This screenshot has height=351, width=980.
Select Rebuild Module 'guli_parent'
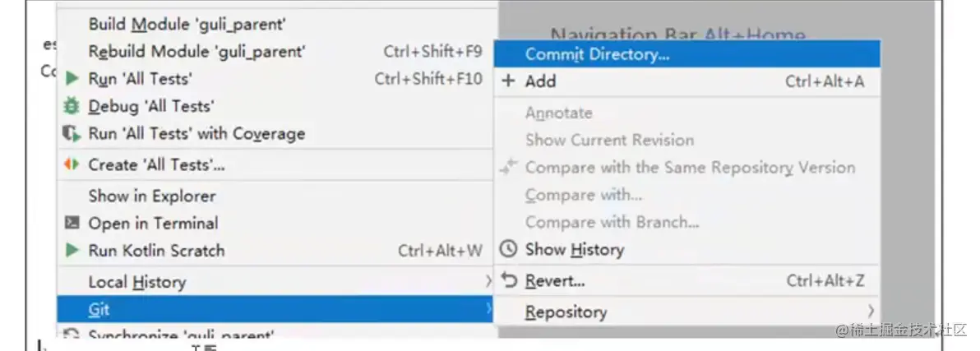coord(197,52)
